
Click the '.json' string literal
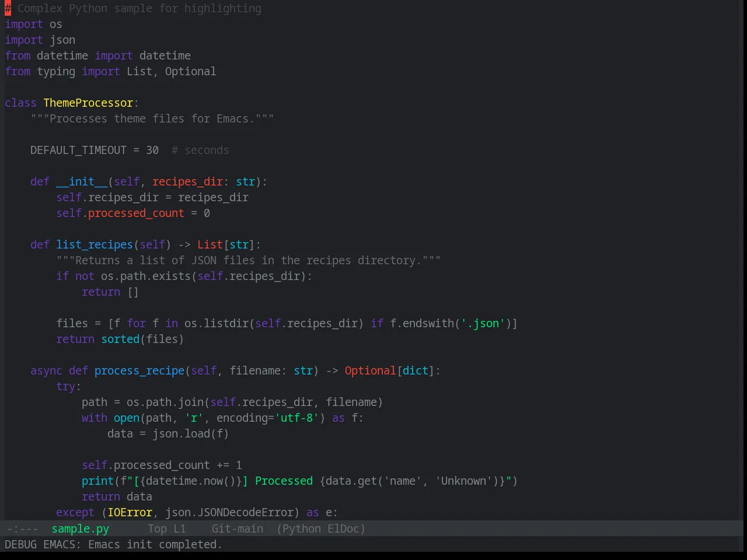tap(483, 323)
